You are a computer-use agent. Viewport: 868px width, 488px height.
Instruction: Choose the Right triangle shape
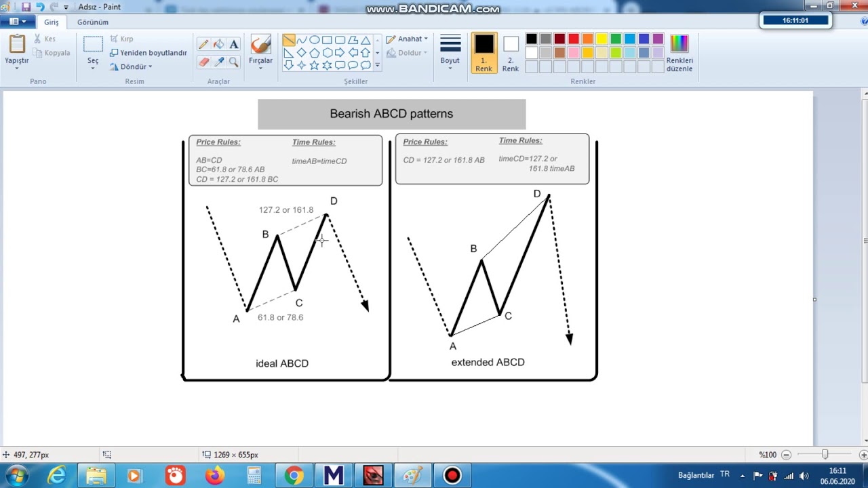tap(289, 53)
